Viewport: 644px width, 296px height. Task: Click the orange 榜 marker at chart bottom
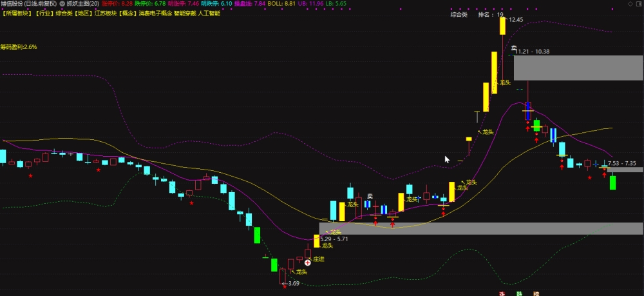[x=536, y=293]
